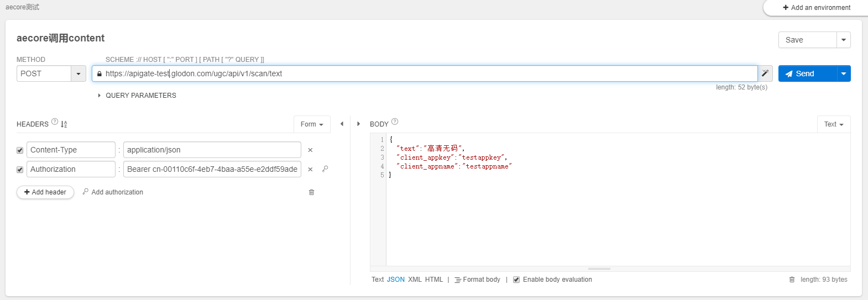Disable the Authorization header checkbox
This screenshot has width=868, height=300.
pos(20,170)
